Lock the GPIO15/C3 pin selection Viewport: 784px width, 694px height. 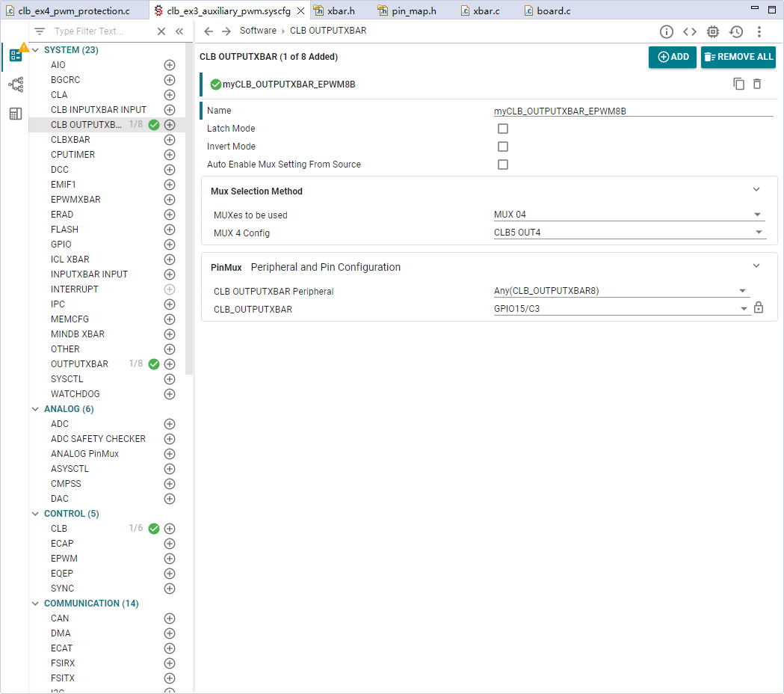(759, 307)
